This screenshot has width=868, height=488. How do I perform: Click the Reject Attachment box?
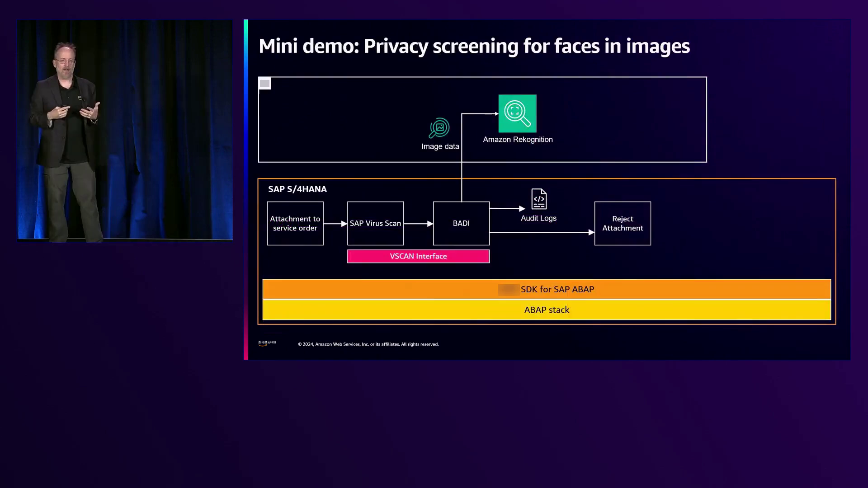tap(623, 224)
